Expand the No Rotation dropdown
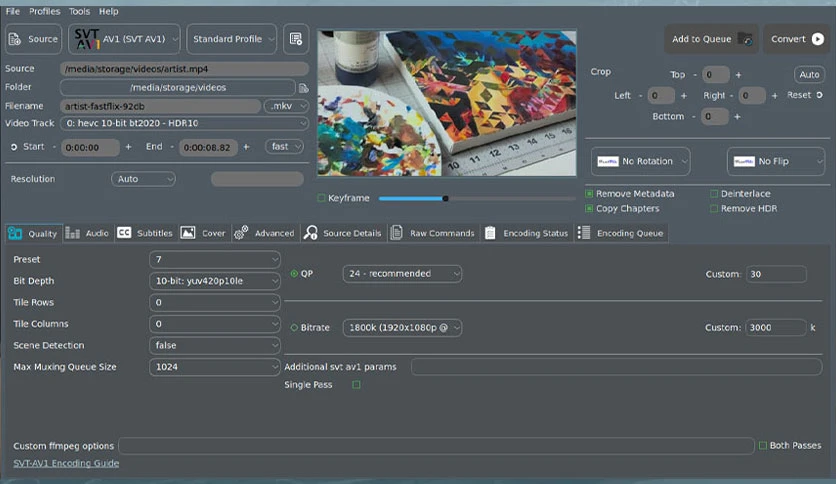The height and width of the screenshot is (484, 836). pyautogui.click(x=640, y=161)
